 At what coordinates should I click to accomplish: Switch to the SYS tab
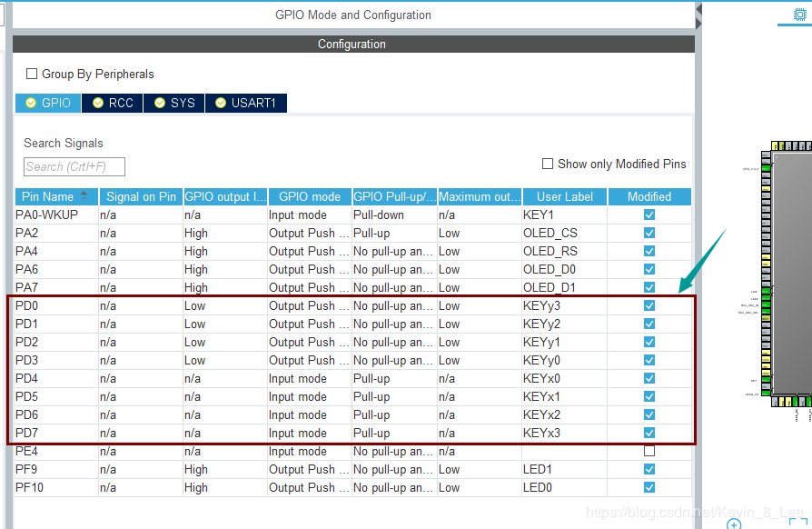pos(174,103)
